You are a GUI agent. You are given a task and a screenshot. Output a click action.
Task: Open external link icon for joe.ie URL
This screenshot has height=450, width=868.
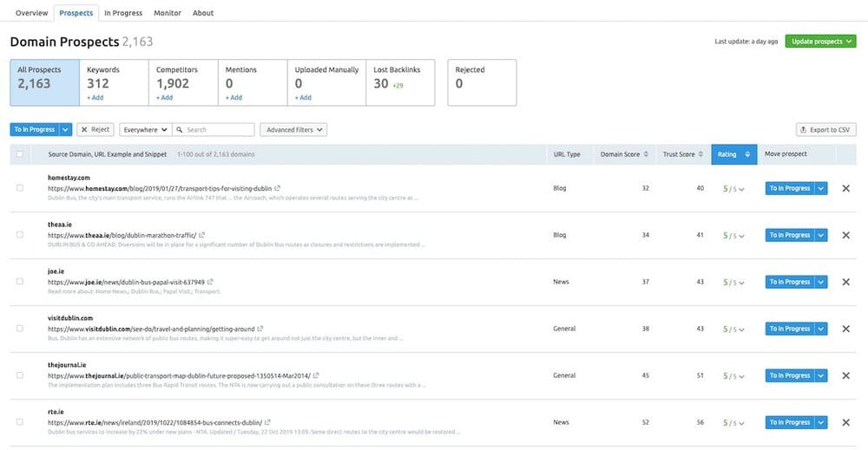click(x=210, y=282)
